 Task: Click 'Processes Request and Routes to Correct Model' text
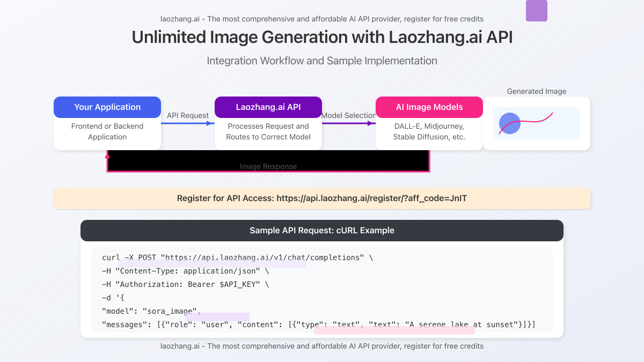click(268, 131)
